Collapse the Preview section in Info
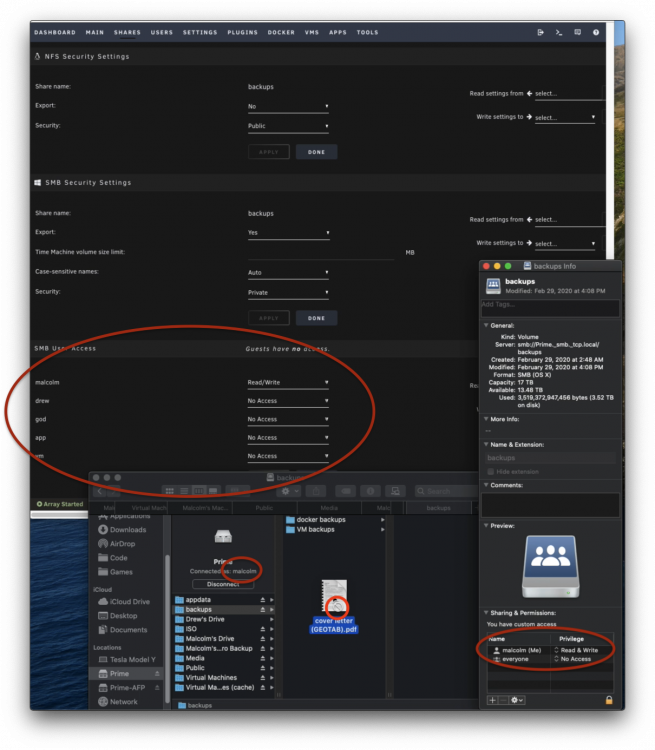 click(x=486, y=526)
